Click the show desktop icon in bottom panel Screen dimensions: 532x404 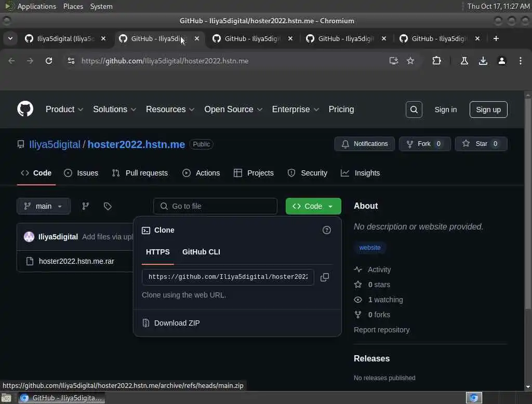point(6,398)
